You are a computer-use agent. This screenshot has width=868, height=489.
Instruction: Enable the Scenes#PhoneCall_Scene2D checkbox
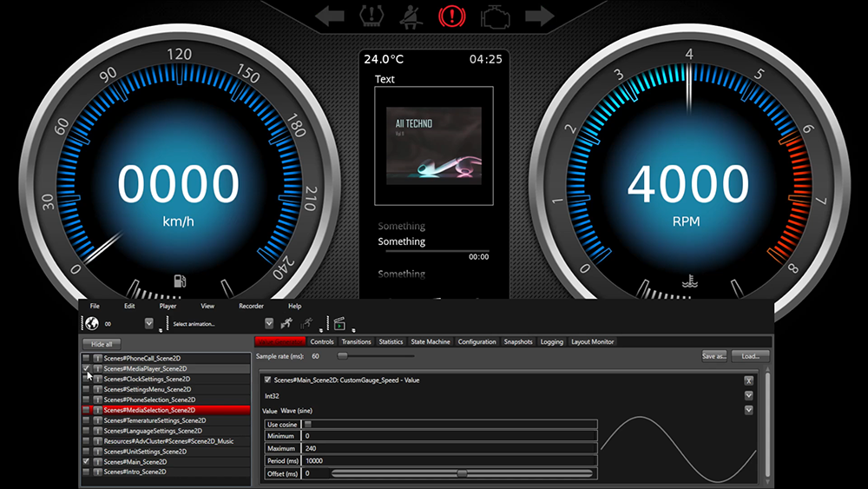tap(86, 358)
